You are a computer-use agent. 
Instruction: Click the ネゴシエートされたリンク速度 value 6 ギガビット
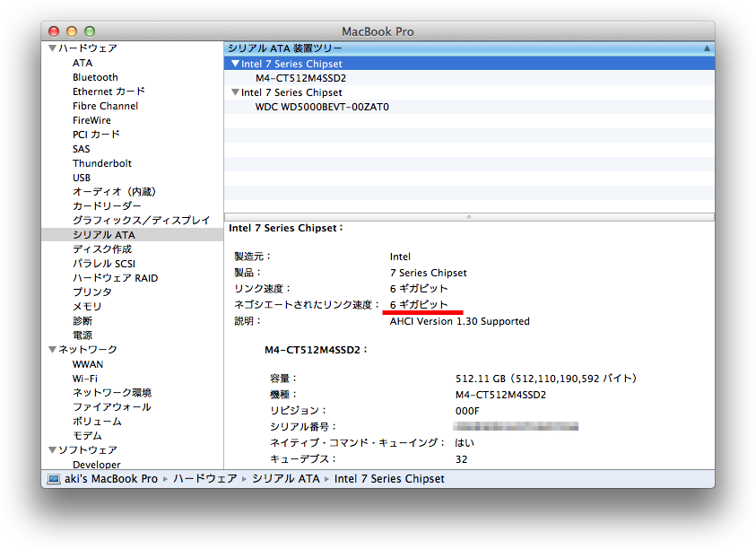click(419, 304)
